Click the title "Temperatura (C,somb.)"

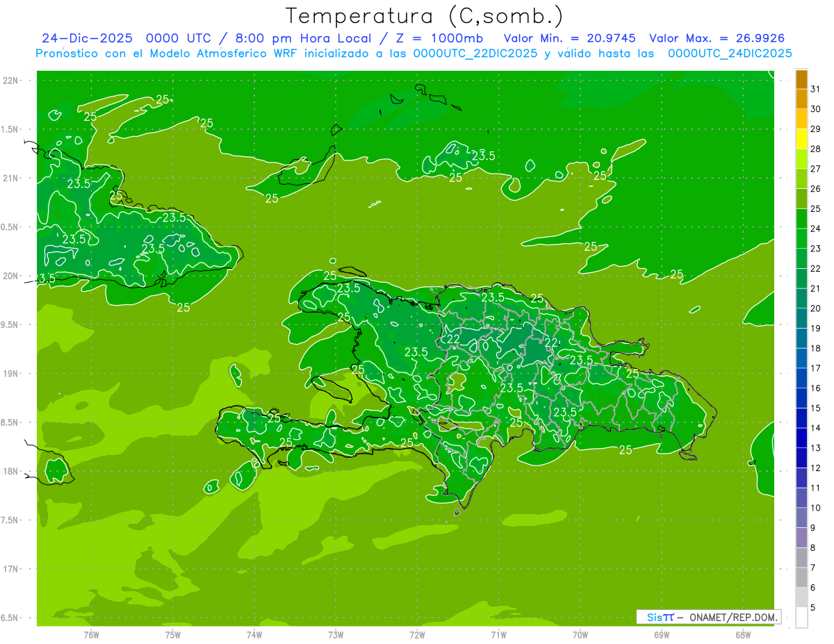coord(425,16)
